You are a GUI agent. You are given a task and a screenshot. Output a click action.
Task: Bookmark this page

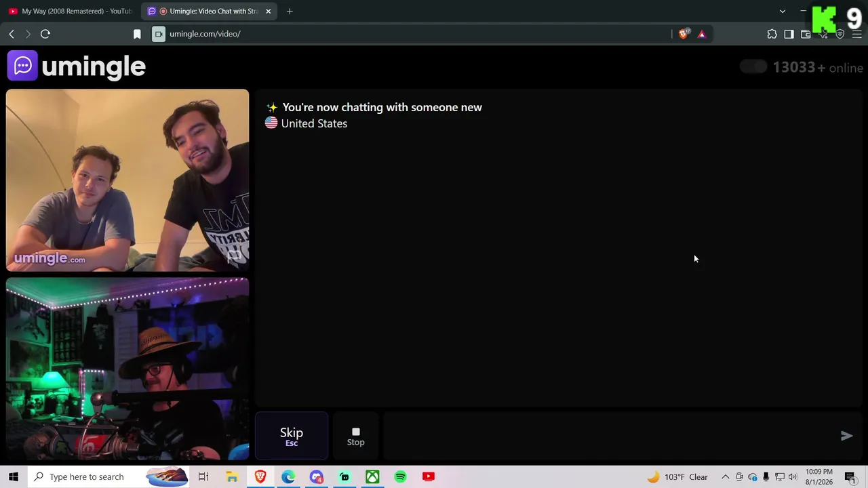point(137,34)
